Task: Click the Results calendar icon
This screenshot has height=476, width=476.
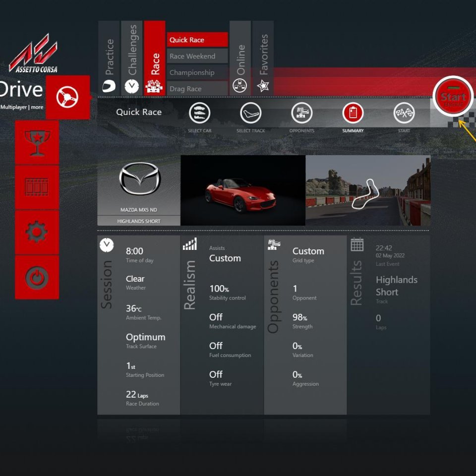Action: tap(357, 244)
